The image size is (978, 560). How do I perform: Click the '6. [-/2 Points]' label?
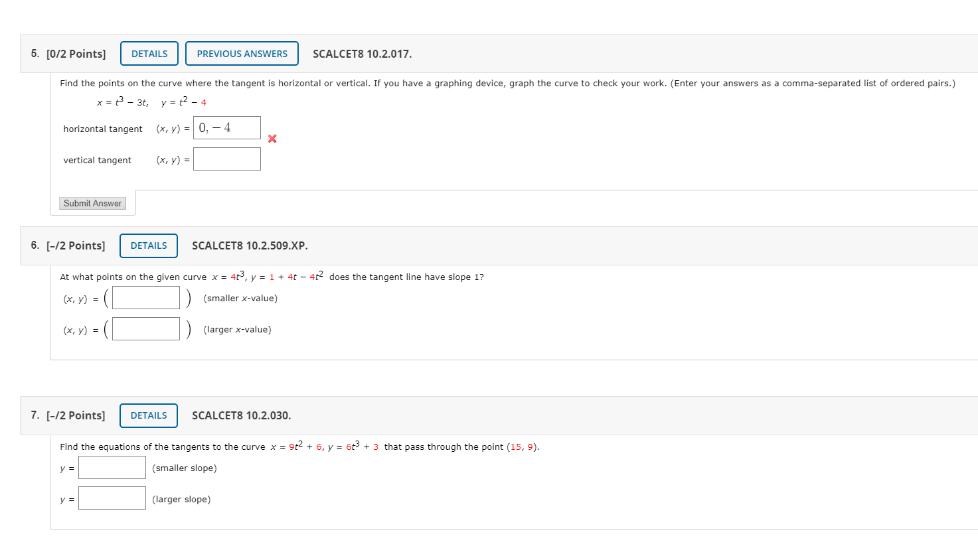click(x=68, y=245)
